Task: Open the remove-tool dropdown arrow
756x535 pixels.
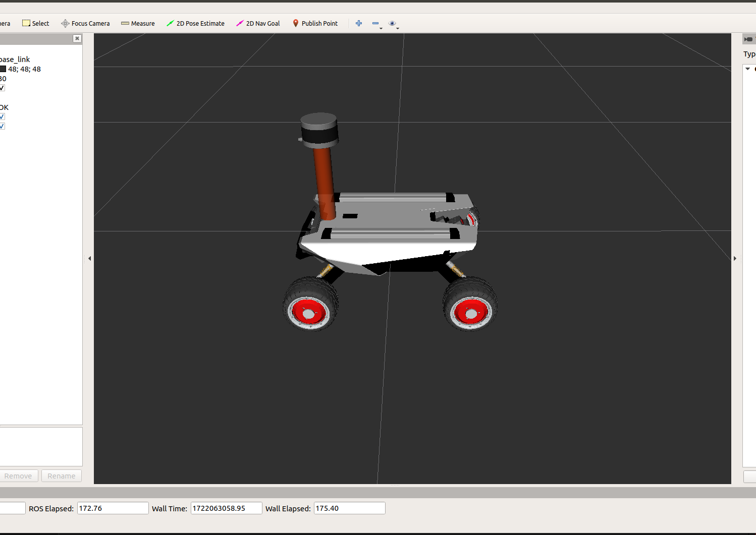Action: (381, 28)
